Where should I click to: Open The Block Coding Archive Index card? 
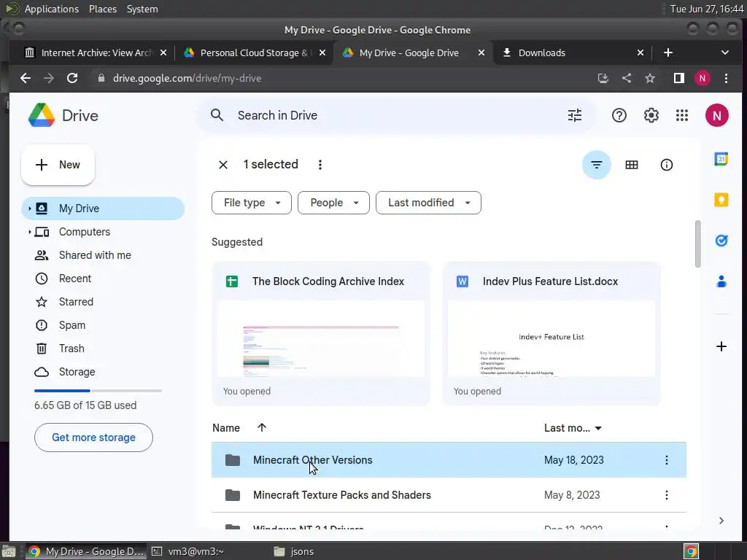pos(321,333)
